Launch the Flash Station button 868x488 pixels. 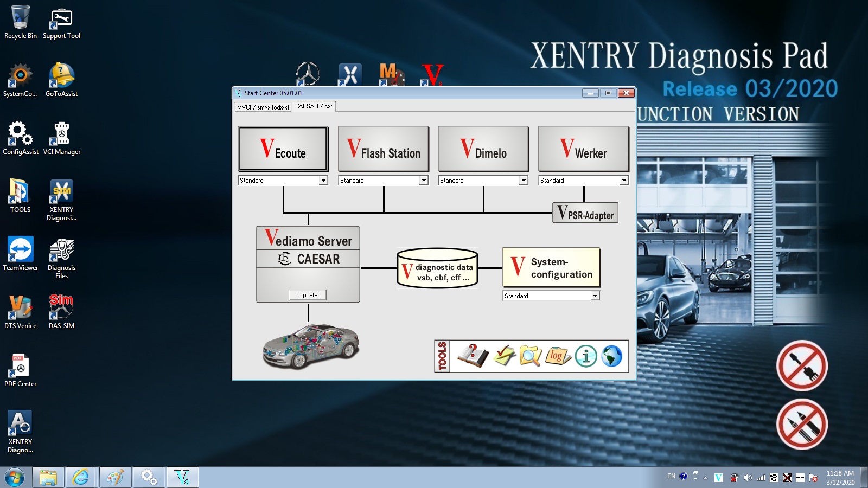point(384,149)
